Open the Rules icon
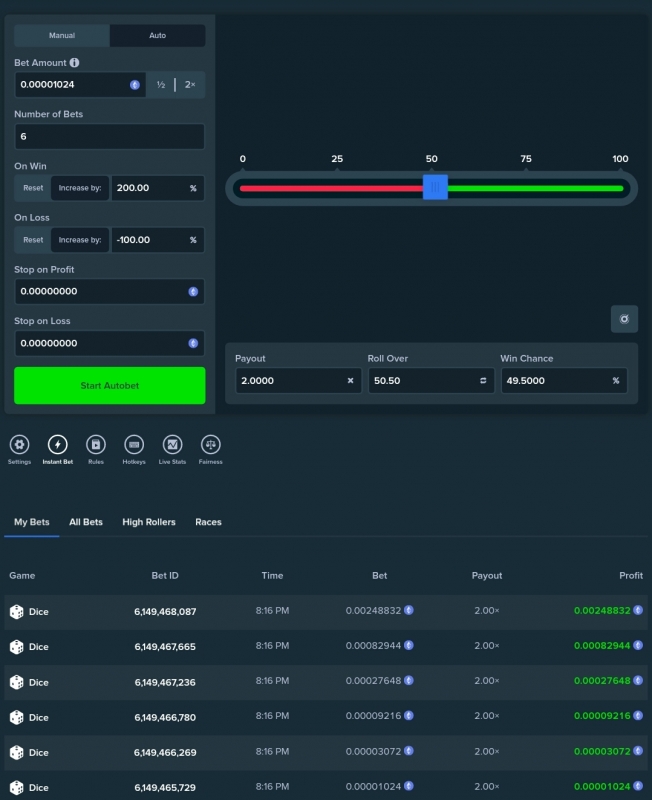The image size is (652, 800). point(96,444)
